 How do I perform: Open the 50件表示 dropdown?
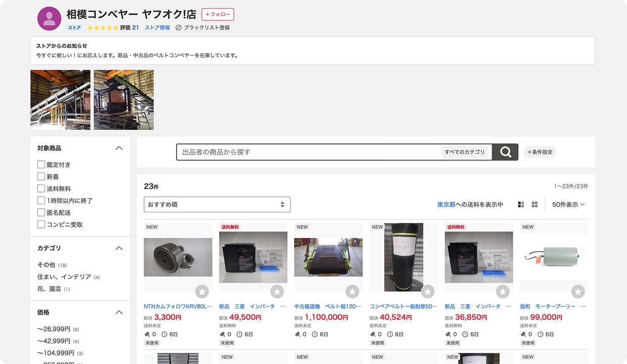click(x=568, y=205)
